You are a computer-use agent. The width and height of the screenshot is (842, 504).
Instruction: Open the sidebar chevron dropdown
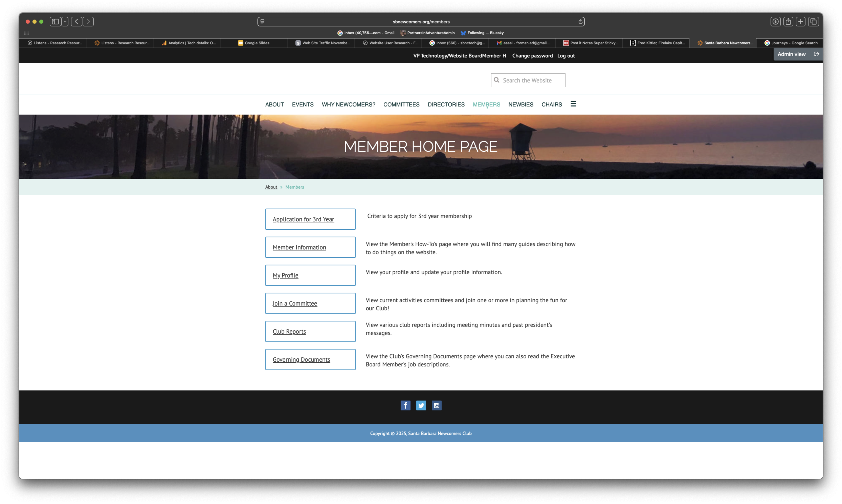[x=65, y=21]
